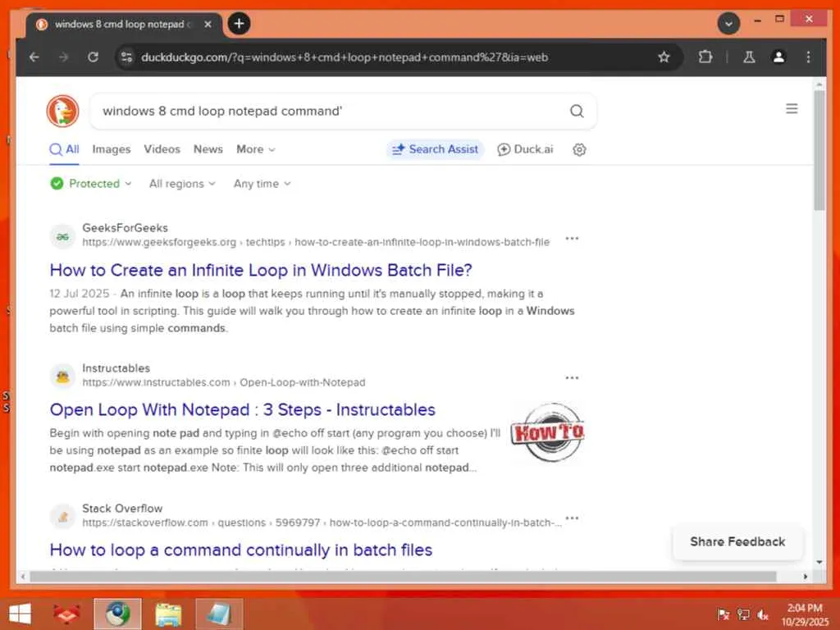Expand the More dropdown
Viewport: 840px width, 630px height.
(x=256, y=149)
